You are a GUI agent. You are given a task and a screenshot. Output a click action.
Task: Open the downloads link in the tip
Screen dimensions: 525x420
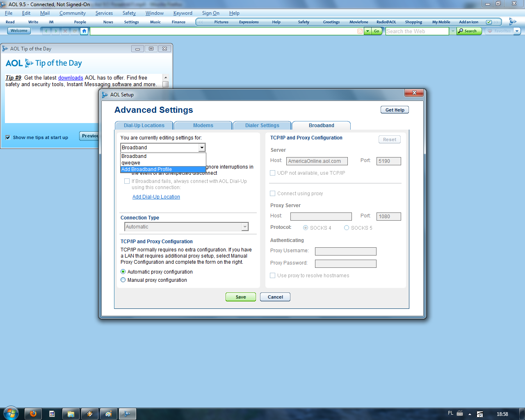pos(71,78)
